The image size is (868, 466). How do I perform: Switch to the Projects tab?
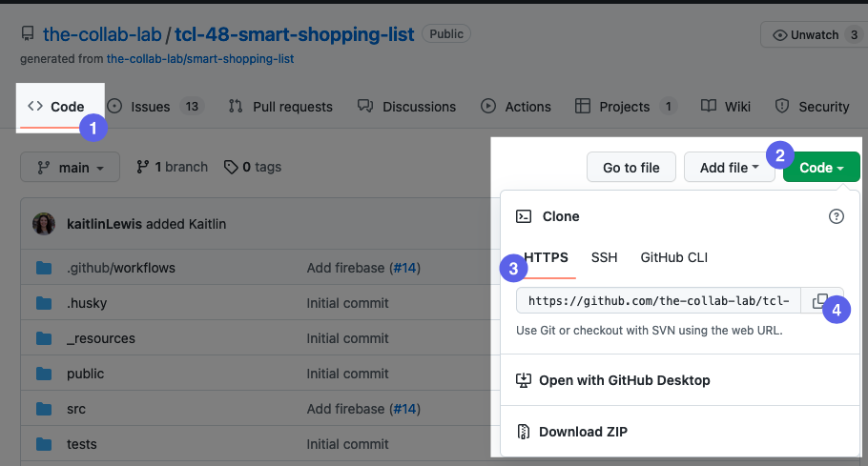pyautogui.click(x=626, y=106)
